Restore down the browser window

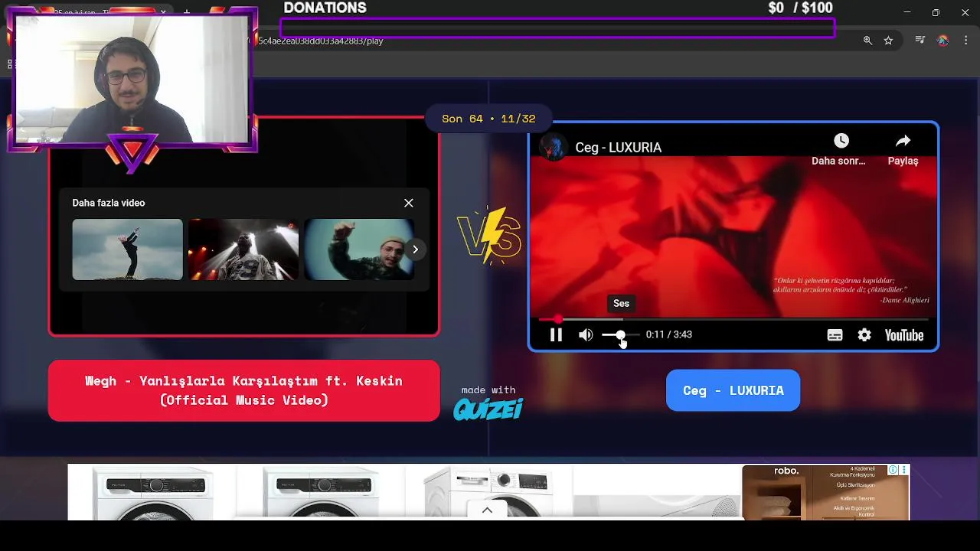click(936, 12)
